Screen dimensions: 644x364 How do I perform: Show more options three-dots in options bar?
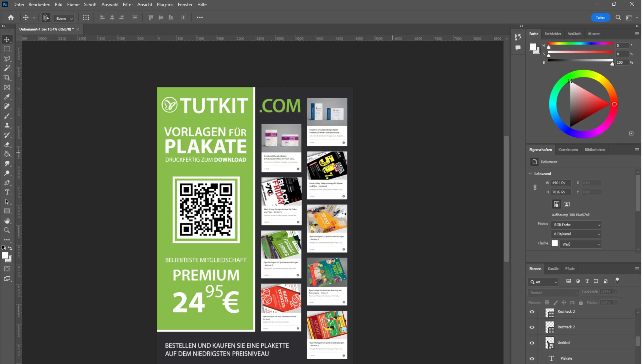tap(200, 18)
